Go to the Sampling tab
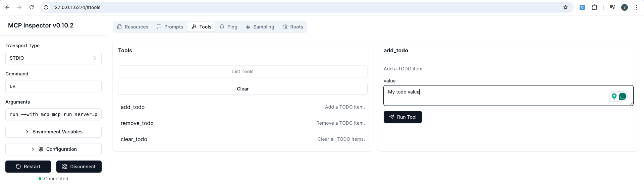 (260, 27)
